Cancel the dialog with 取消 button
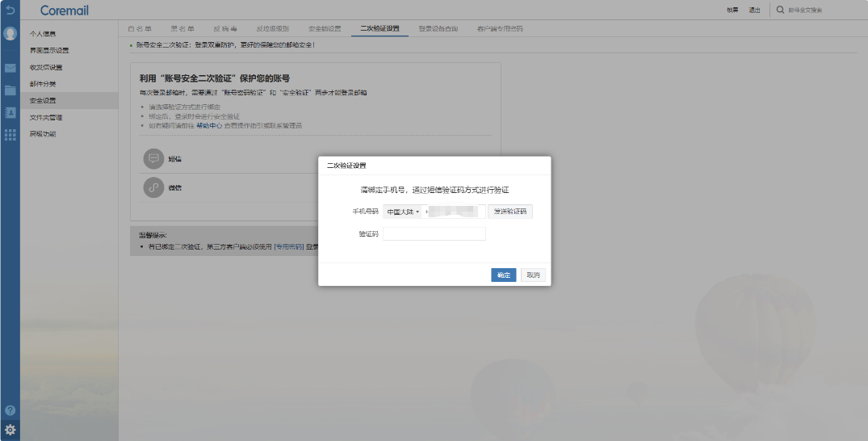This screenshot has width=868, height=441. coord(533,275)
